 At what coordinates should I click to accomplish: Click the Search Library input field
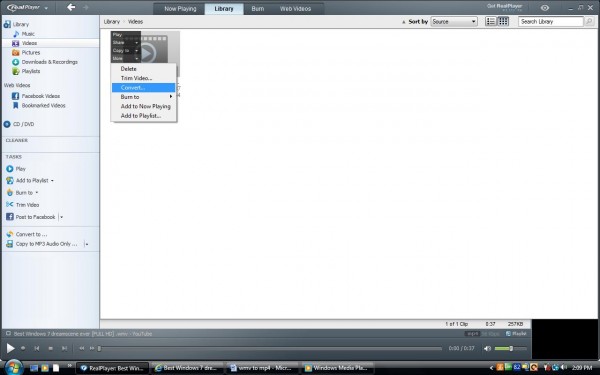551,21
